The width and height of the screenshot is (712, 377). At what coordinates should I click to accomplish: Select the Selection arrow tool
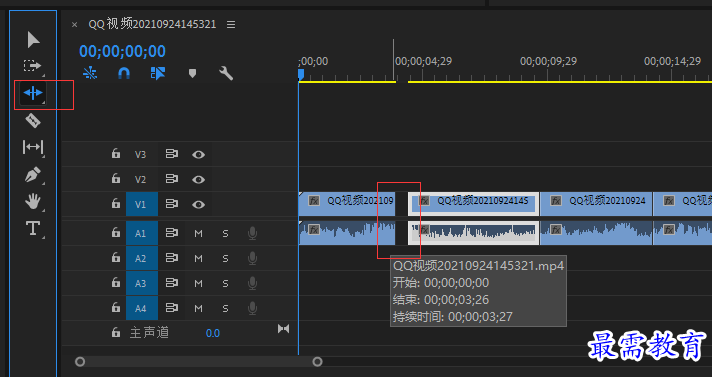[x=33, y=40]
